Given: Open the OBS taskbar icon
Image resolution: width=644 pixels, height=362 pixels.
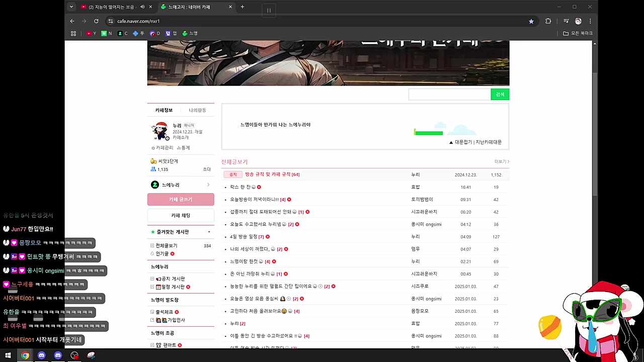Looking at the screenshot, I should [75, 355].
